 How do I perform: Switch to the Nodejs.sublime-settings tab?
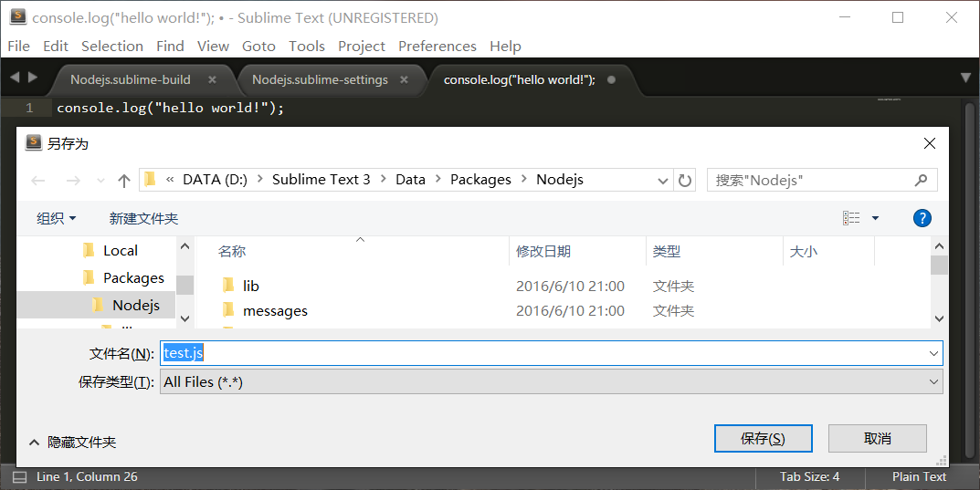[x=320, y=80]
